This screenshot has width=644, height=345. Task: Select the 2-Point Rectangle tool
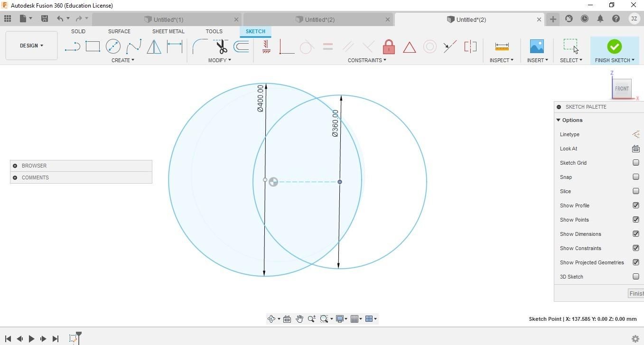[93, 47]
